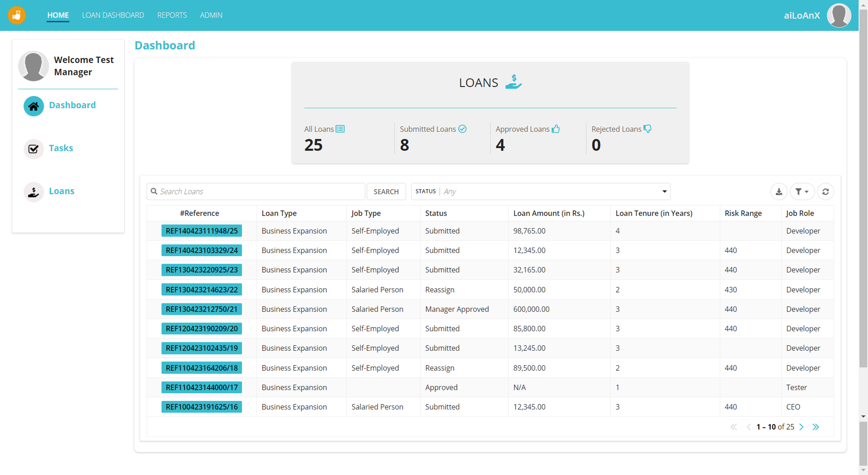Click the SEARCH button
868x475 pixels.
pyautogui.click(x=386, y=192)
